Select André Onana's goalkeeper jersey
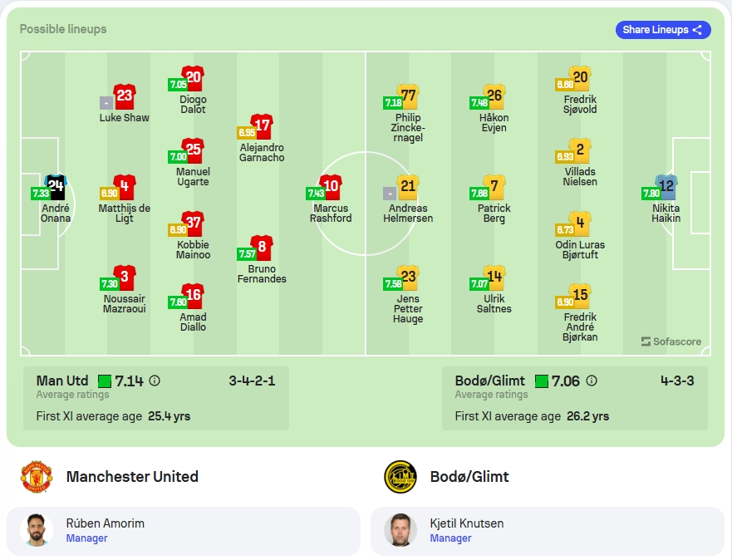 coord(56,187)
